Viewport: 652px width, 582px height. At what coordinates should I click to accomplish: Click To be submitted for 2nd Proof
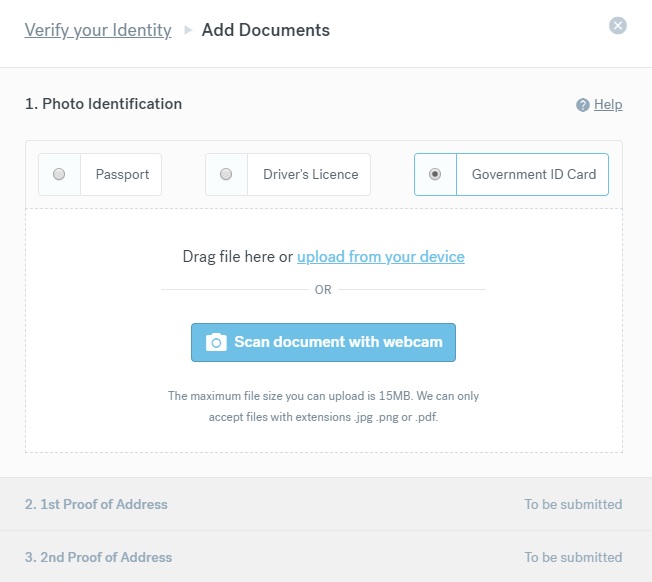coord(573,557)
